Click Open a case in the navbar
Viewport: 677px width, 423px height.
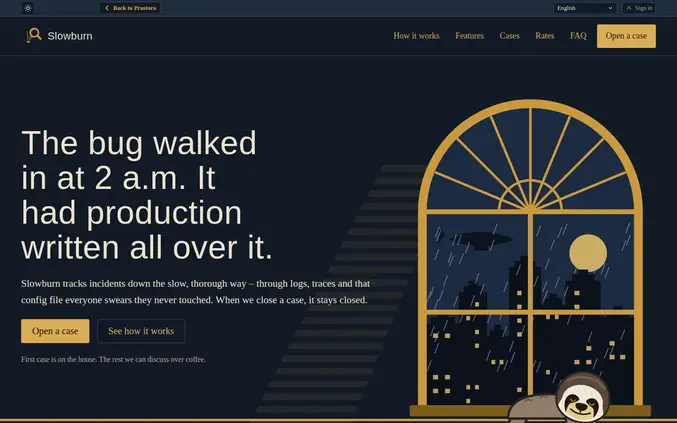point(626,36)
